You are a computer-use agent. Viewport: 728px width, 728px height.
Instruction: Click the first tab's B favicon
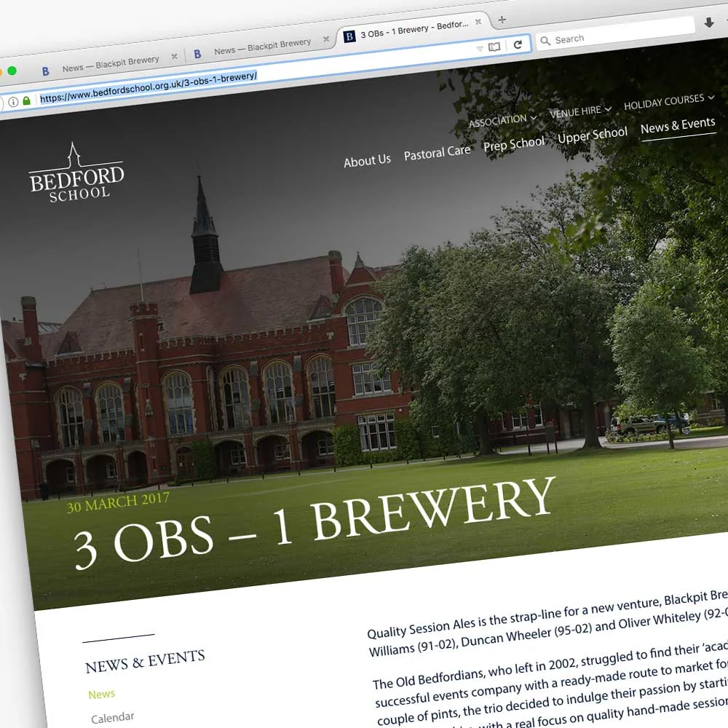click(x=45, y=71)
